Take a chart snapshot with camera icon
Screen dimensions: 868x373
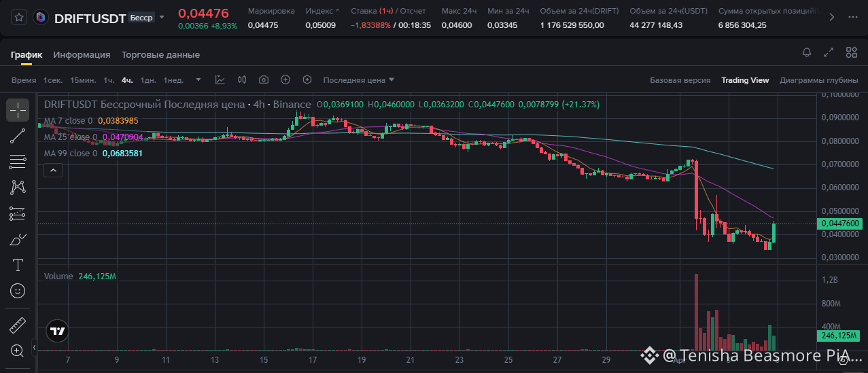(264, 80)
